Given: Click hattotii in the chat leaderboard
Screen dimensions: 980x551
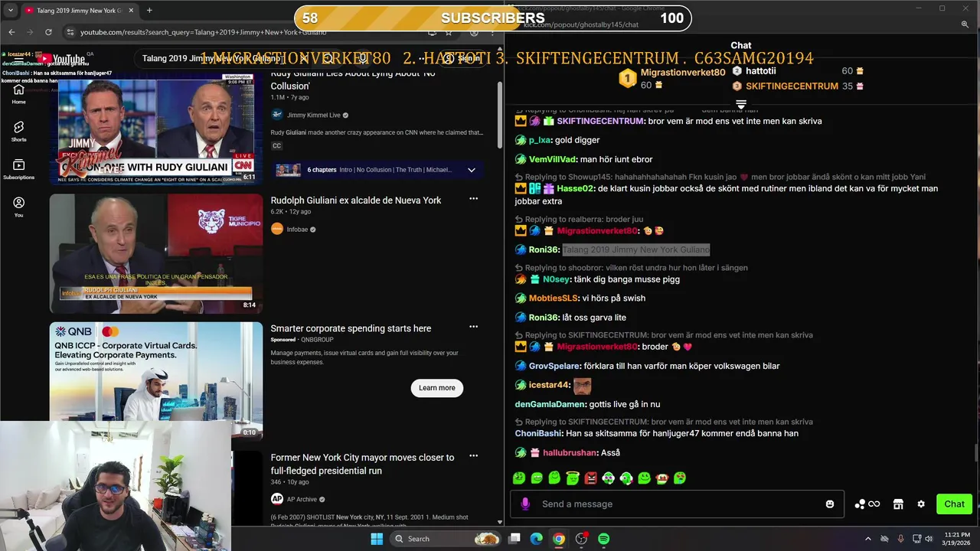Looking at the screenshot, I should pos(761,71).
